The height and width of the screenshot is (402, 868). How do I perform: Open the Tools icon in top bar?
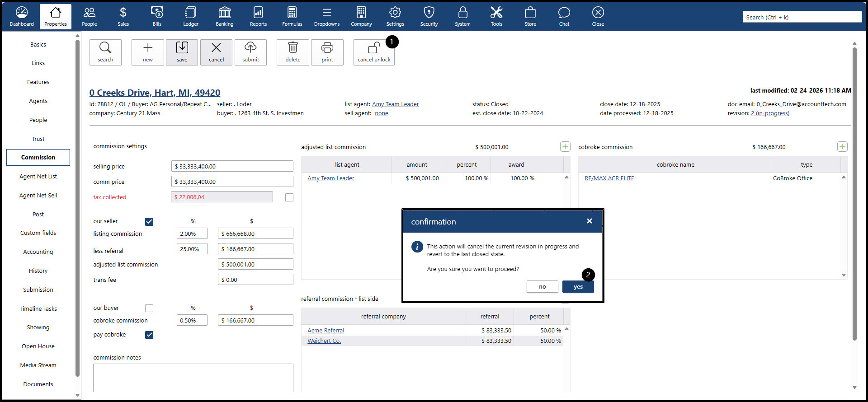(x=496, y=13)
